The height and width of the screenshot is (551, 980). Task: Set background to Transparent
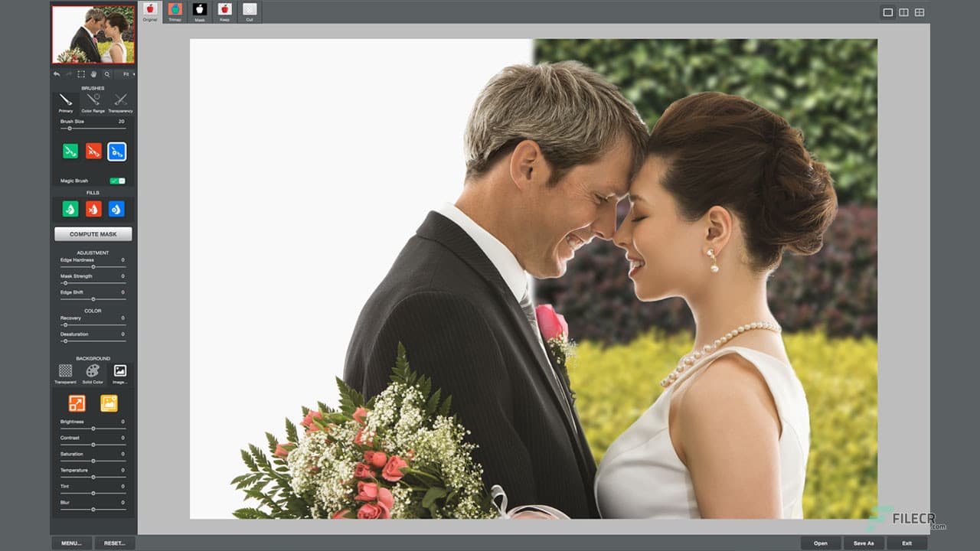[x=65, y=373]
